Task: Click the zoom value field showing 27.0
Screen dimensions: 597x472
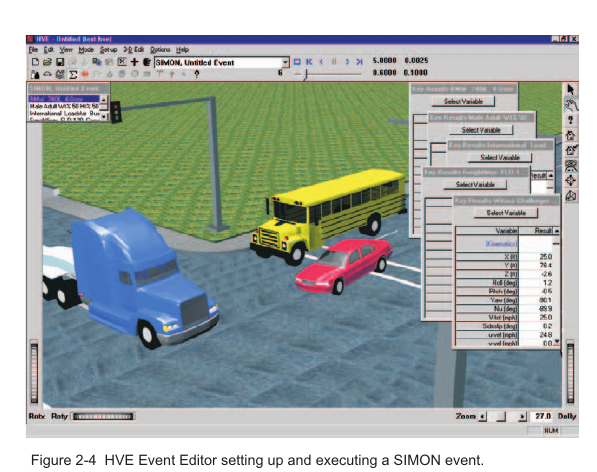Action: click(x=542, y=416)
